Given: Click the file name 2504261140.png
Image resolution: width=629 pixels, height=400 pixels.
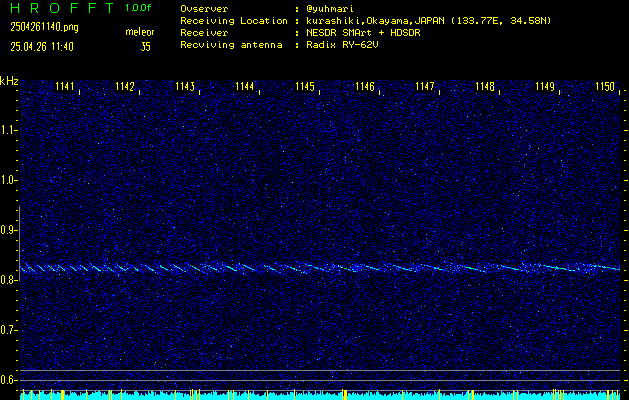Looking at the screenshot, I should pos(45,27).
